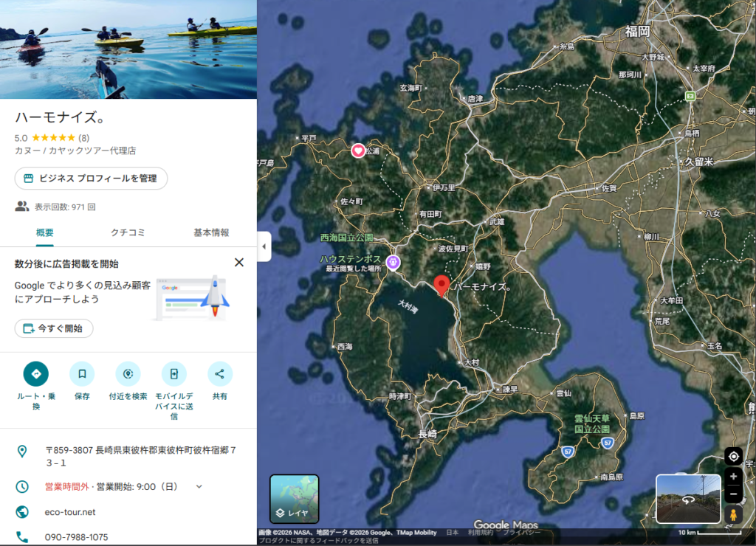Save the place with 保存 icon
Screen dimensions: 756x546
(82, 374)
